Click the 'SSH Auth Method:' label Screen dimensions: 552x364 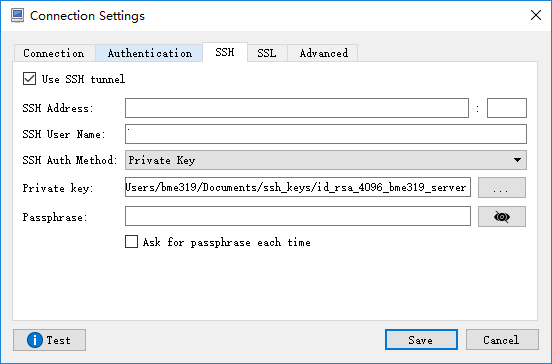(x=70, y=160)
